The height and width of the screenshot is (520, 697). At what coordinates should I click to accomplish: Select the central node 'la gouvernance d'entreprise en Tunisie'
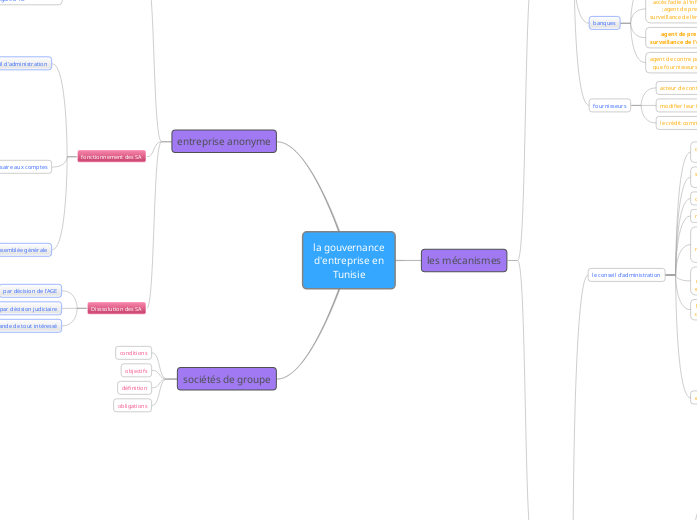[x=348, y=260]
